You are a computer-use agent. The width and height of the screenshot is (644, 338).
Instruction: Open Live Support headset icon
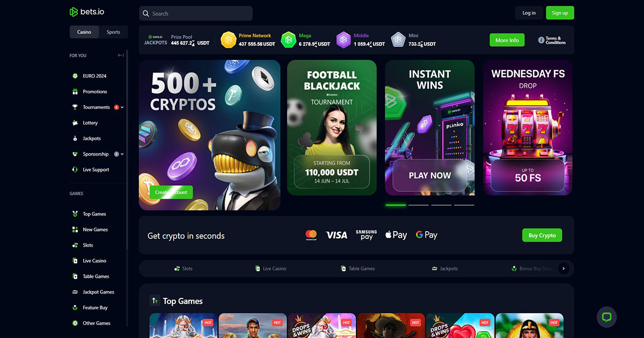pos(75,170)
